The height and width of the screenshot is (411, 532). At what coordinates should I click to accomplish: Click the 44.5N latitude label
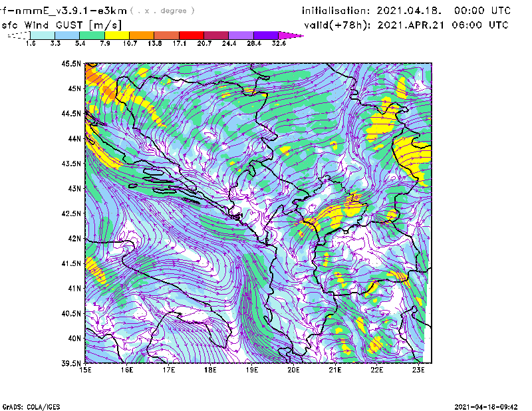coord(72,113)
